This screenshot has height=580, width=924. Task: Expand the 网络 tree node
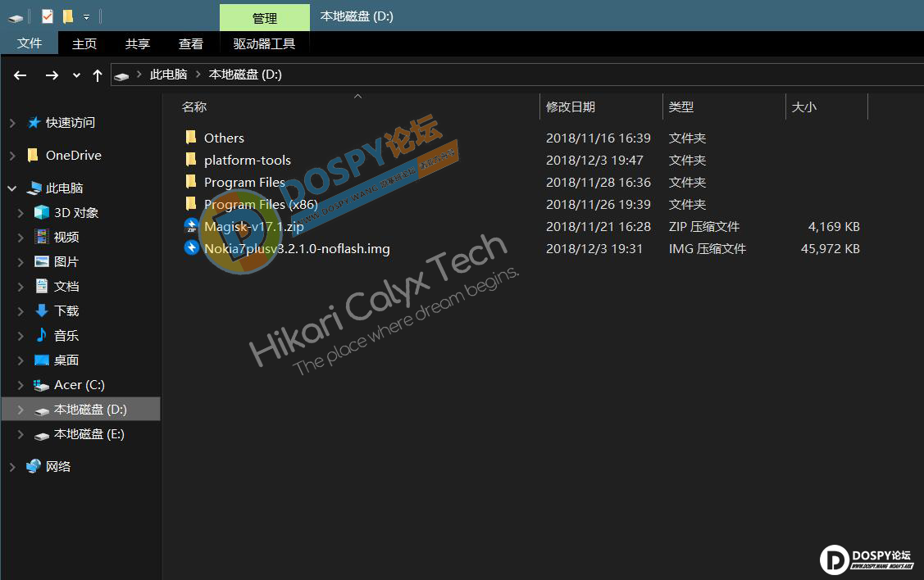pos(12,467)
